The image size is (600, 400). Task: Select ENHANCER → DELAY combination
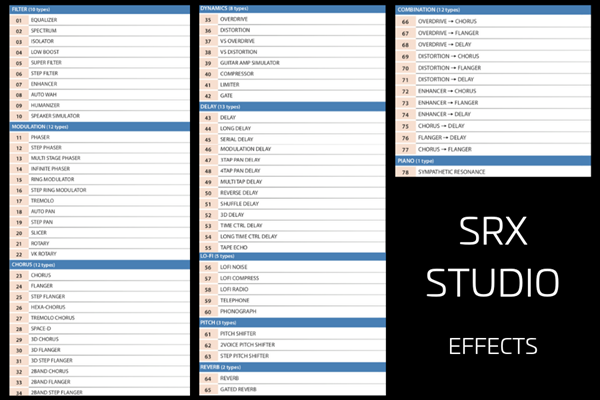pos(493,114)
